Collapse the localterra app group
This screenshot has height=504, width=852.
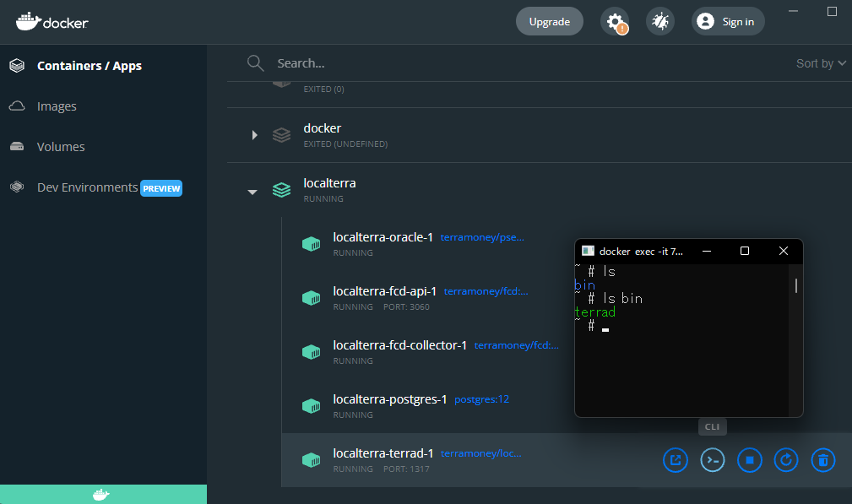click(252, 191)
